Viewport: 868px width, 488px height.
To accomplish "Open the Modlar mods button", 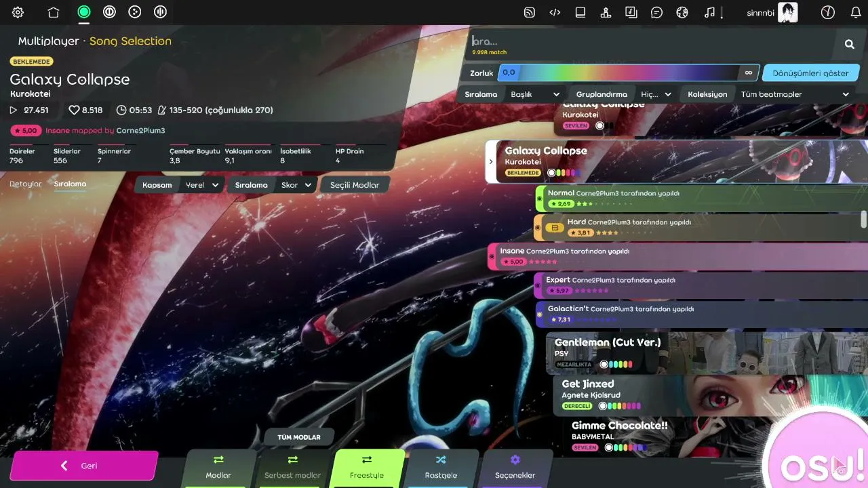I will [x=218, y=468].
